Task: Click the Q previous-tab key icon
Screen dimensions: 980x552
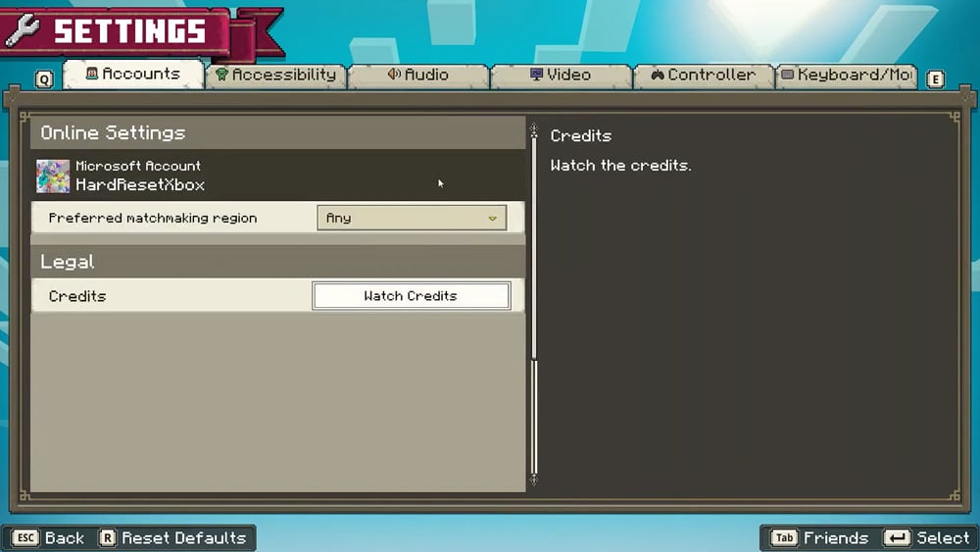Action: [44, 80]
